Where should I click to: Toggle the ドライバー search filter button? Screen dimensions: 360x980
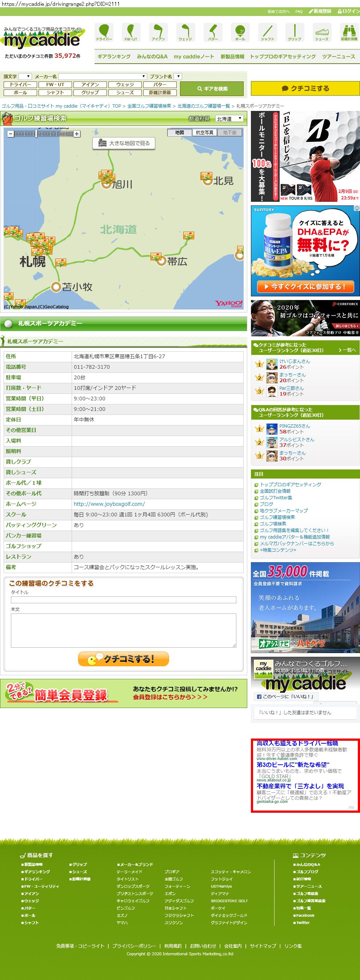(x=21, y=85)
